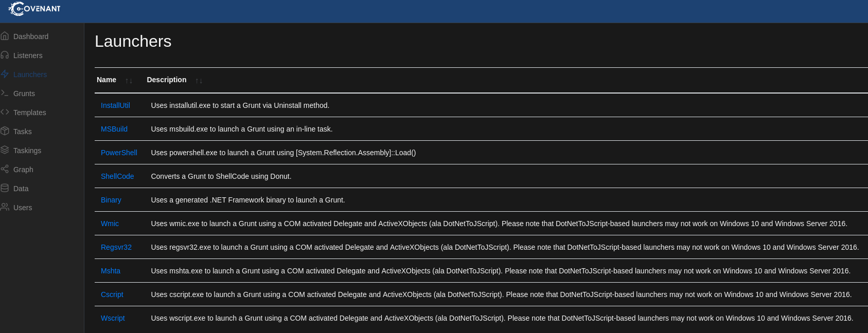Click the Graph share-nodes icon
The image size is (868, 333).
pyautogui.click(x=5, y=169)
